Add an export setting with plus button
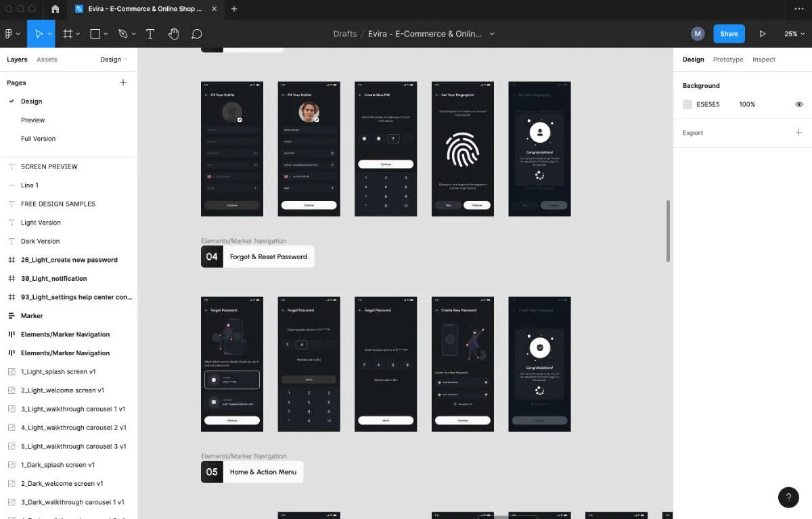 (x=799, y=133)
